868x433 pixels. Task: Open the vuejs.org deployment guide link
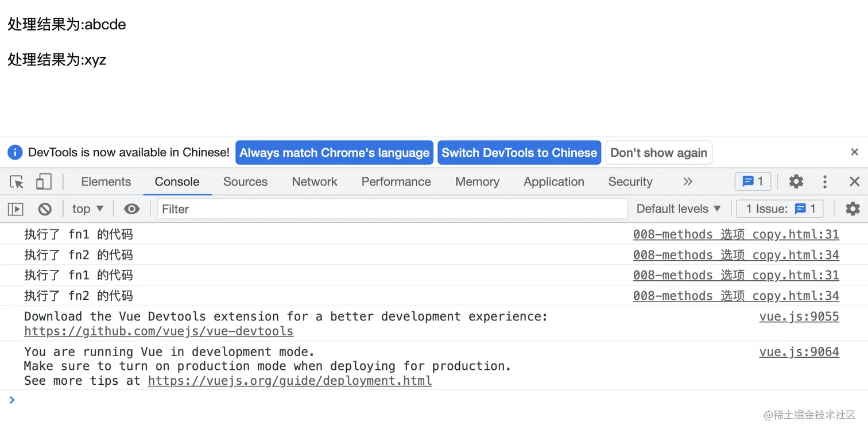(x=290, y=381)
